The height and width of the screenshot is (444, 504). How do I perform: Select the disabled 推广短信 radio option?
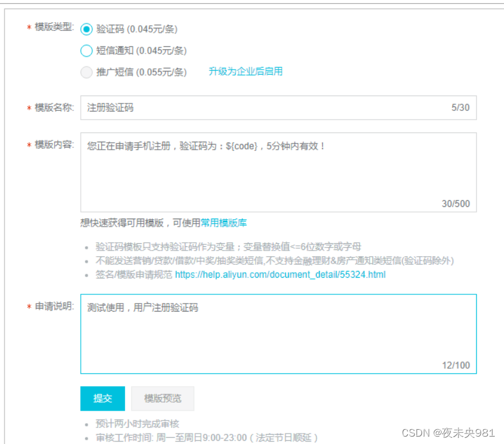[x=86, y=72]
